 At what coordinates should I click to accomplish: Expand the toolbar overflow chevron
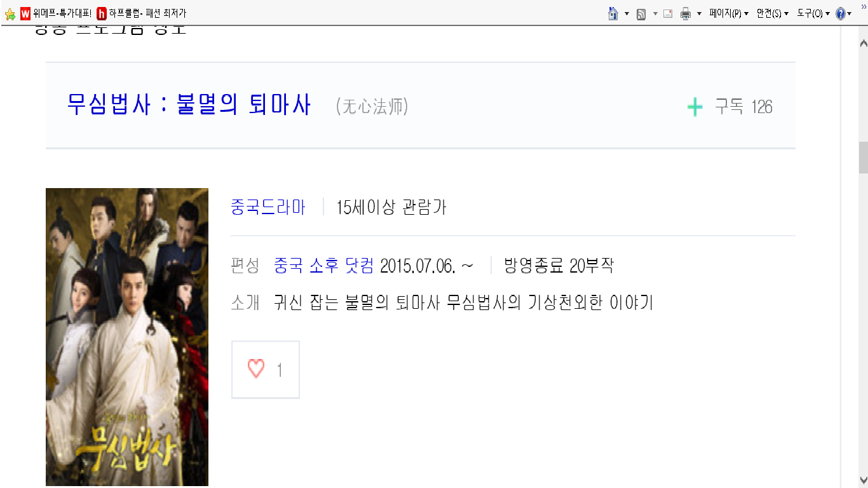point(863,6)
